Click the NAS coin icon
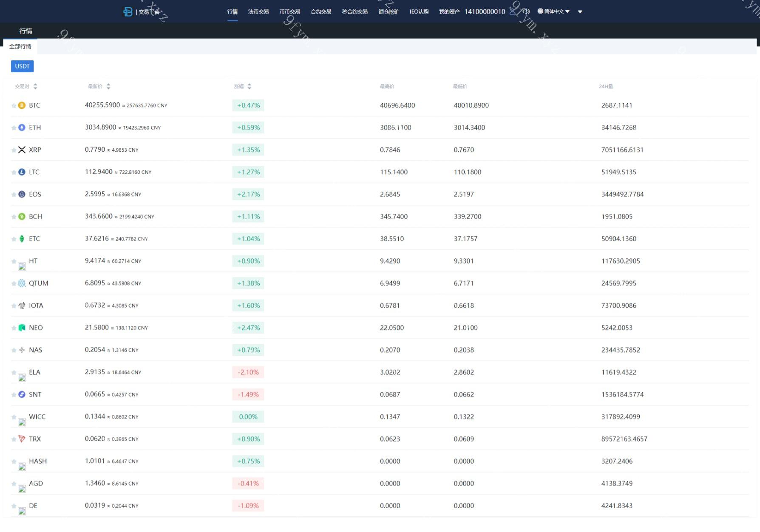Image resolution: width=760 pixels, height=532 pixels. [22, 350]
